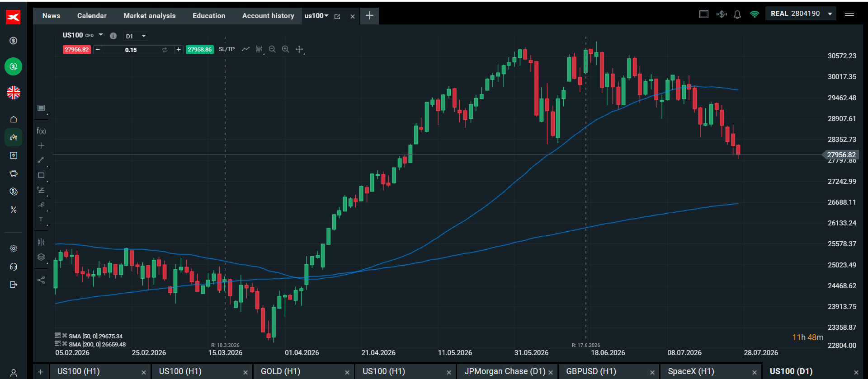868x379 pixels.
Task: Switch to line chart type icon
Action: pos(245,49)
